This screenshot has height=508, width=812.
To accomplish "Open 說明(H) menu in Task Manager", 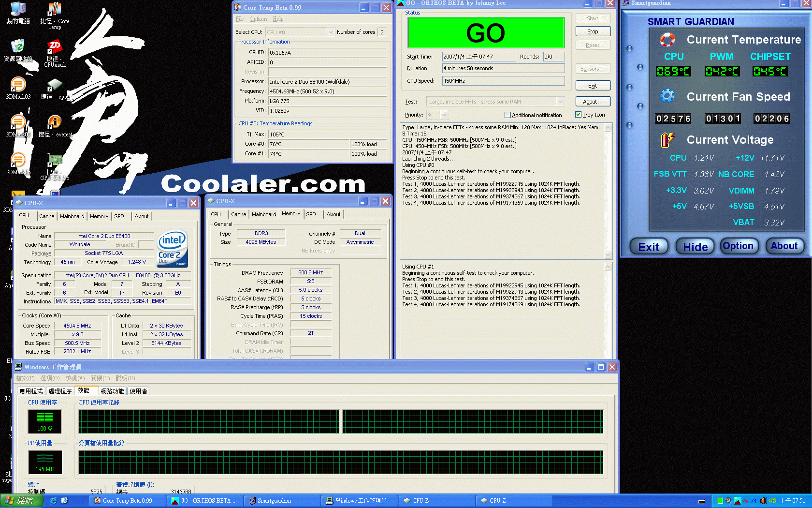I will coord(125,378).
